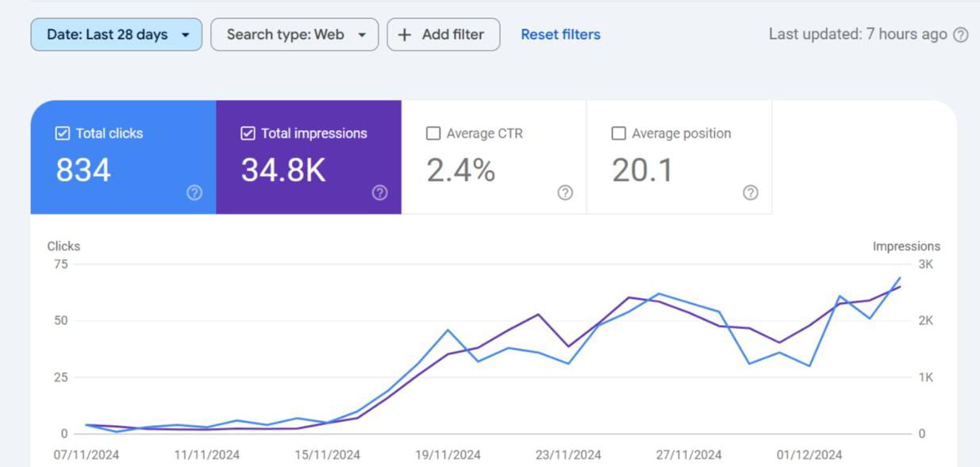Enable the Average position checkbox
980x467 pixels.
coord(618,133)
